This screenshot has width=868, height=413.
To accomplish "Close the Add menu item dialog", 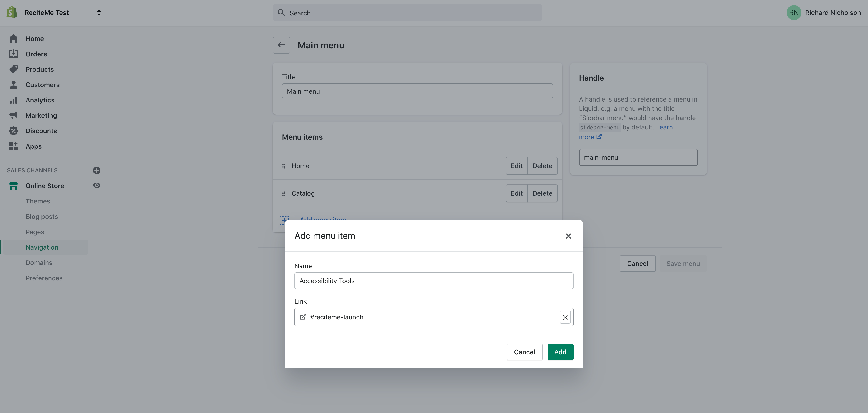I will pos(568,236).
